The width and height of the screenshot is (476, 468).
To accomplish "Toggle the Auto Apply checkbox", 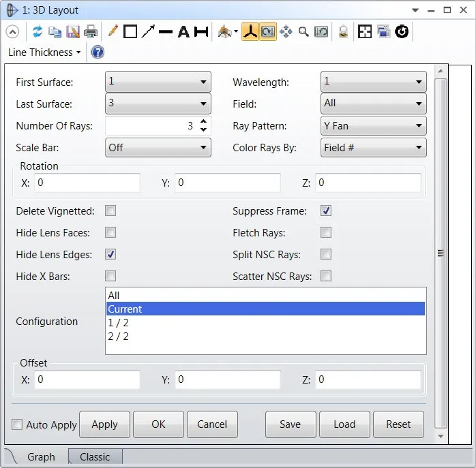I will pos(18,424).
